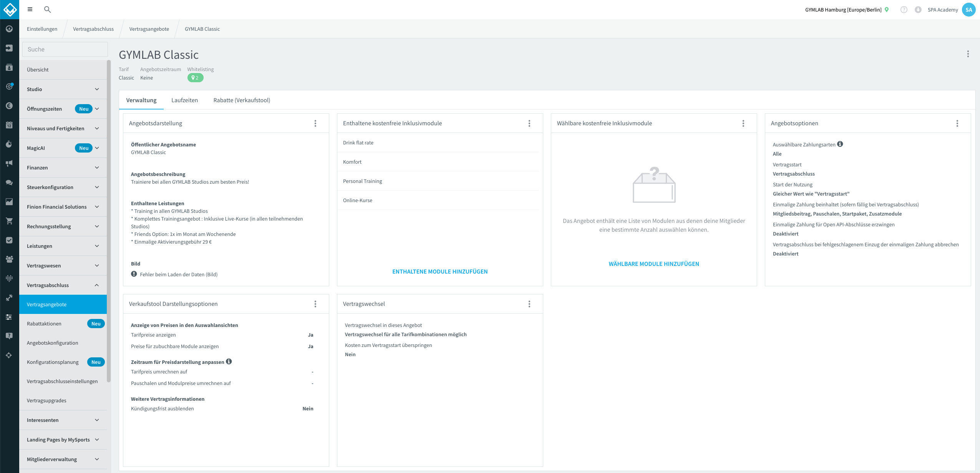Open the member card icon in sidebar
This screenshot has height=473, width=980.
(9, 67)
